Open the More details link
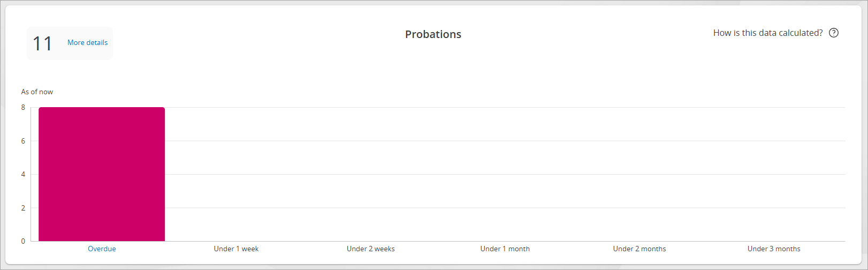The width and height of the screenshot is (868, 270). 87,43
